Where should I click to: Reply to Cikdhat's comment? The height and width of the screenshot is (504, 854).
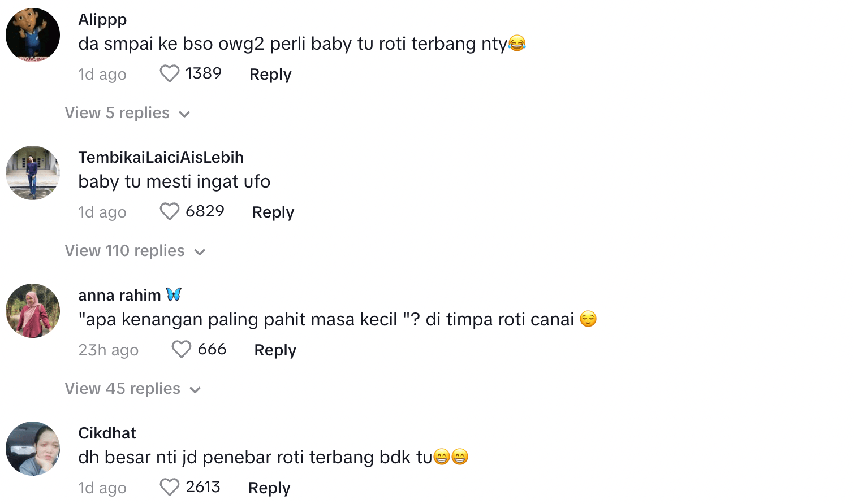(x=269, y=488)
